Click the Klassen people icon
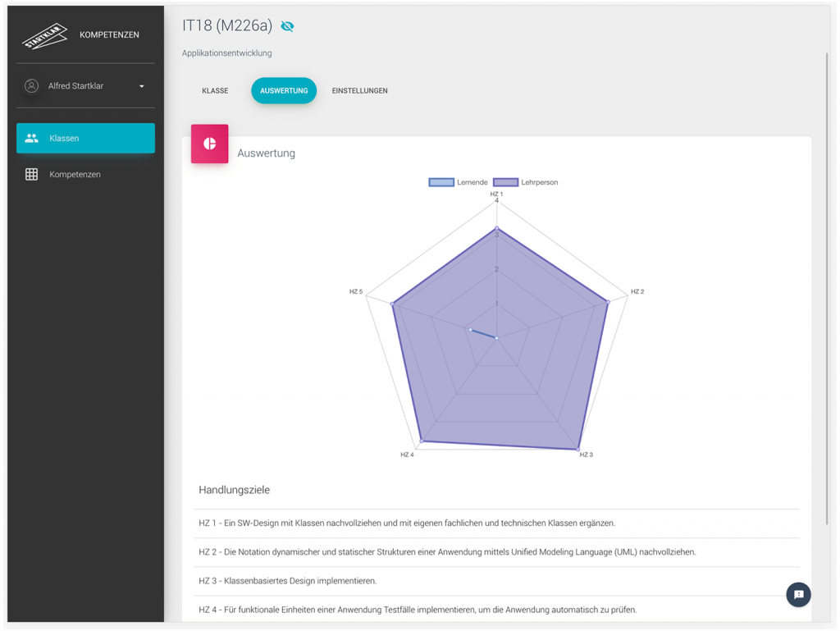 coord(32,139)
